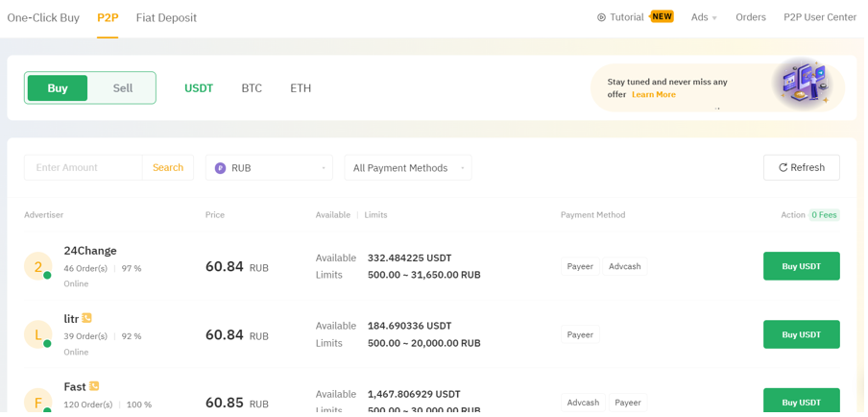868x417 pixels.
Task: Open the RUB currency dropdown
Action: click(x=269, y=168)
